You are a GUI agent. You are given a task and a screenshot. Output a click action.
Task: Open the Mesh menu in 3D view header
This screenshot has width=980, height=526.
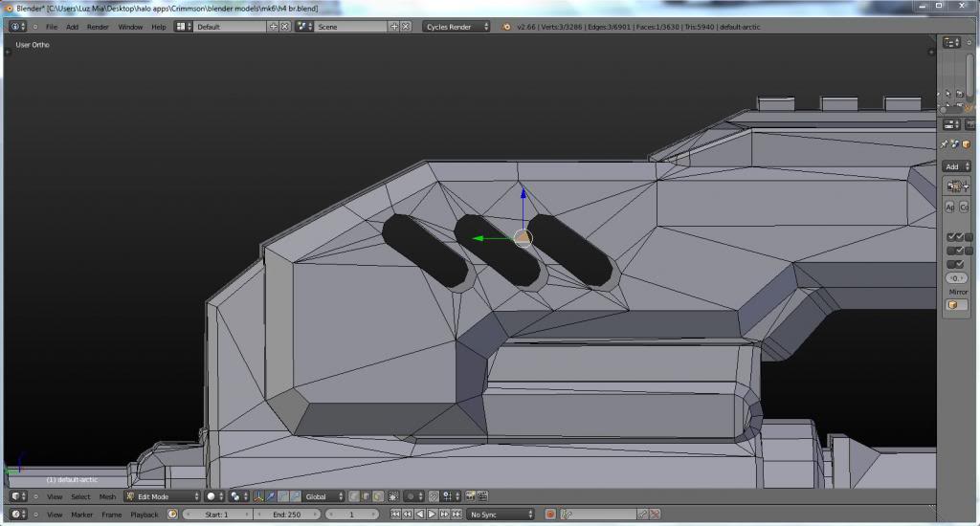tap(107, 496)
